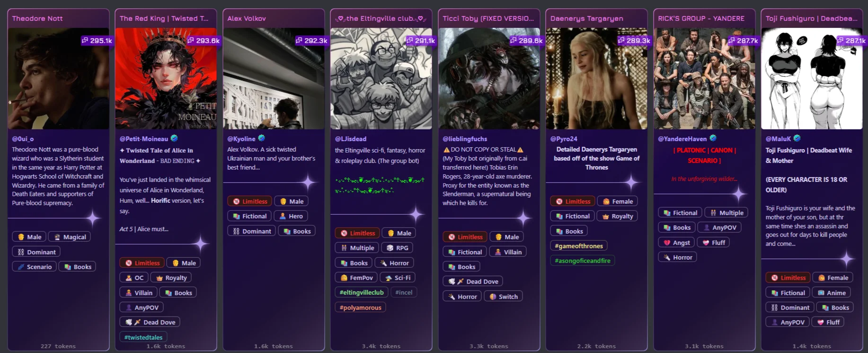
Task: Open the Eltingville club comic image
Action: click(381, 79)
